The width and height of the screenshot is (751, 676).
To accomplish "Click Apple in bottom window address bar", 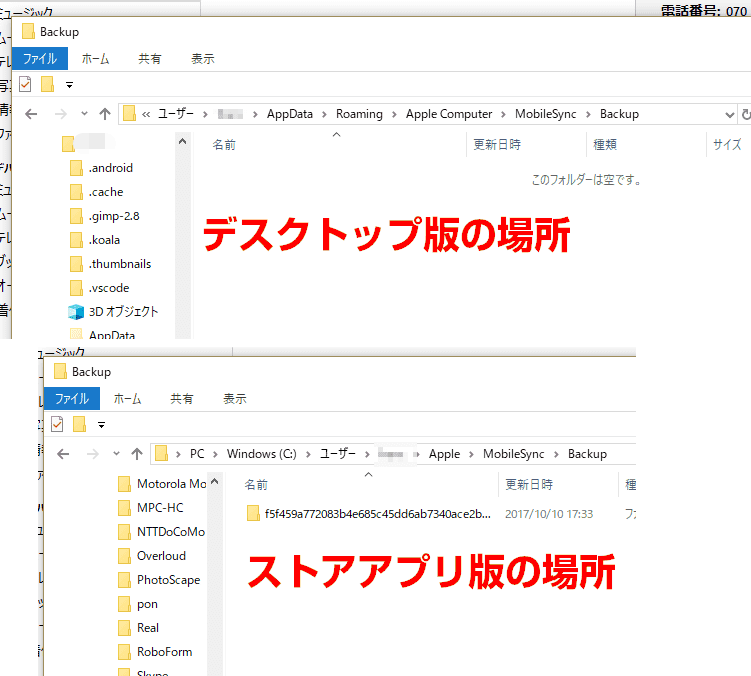I will coord(444,454).
